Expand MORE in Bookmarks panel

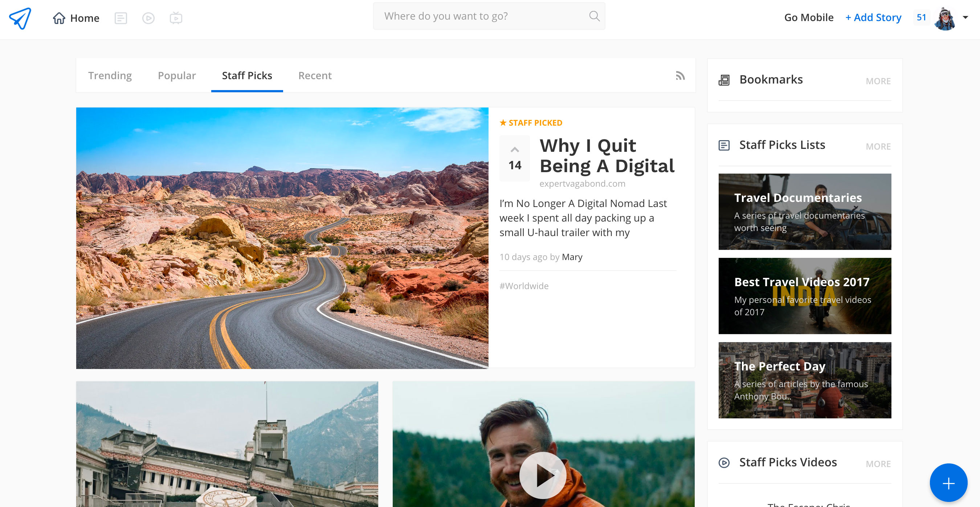878,81
